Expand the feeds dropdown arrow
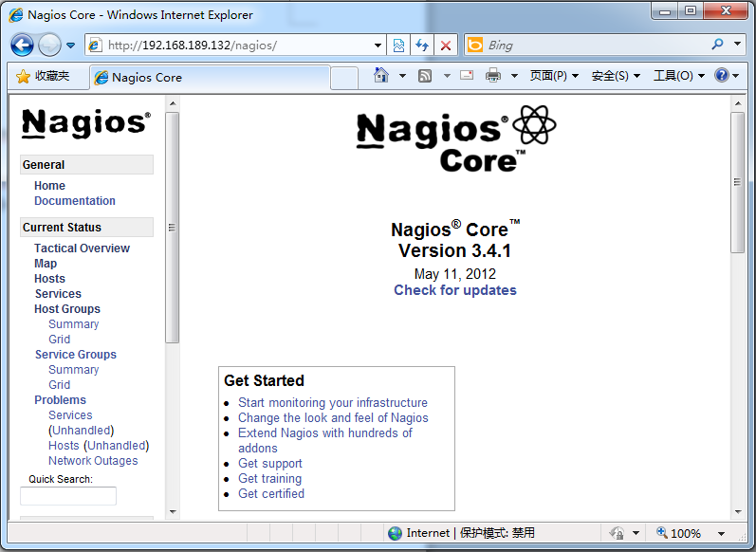Image resolution: width=756 pixels, height=552 pixels. pos(447,76)
